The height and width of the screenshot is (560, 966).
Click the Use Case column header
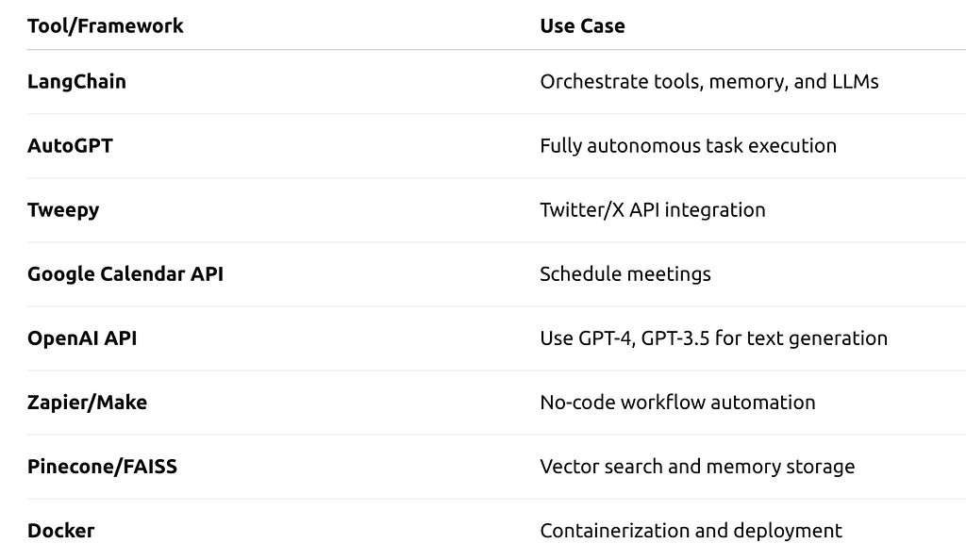click(x=582, y=25)
